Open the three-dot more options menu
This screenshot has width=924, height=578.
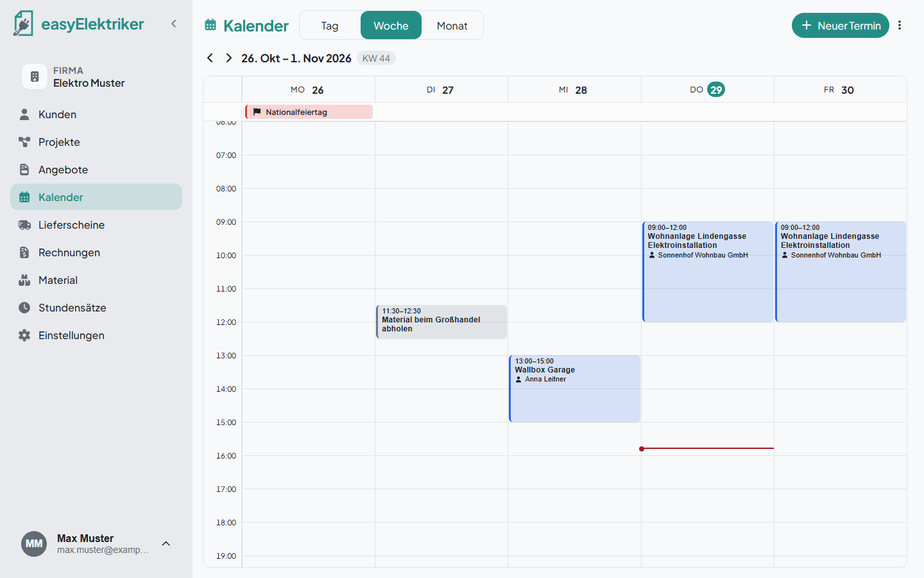[x=900, y=25]
